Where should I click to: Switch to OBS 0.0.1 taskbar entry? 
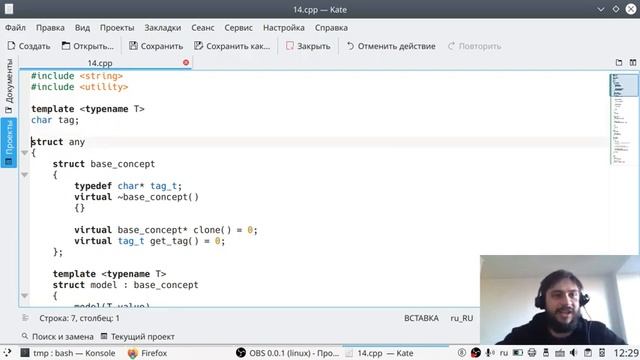coord(288,353)
